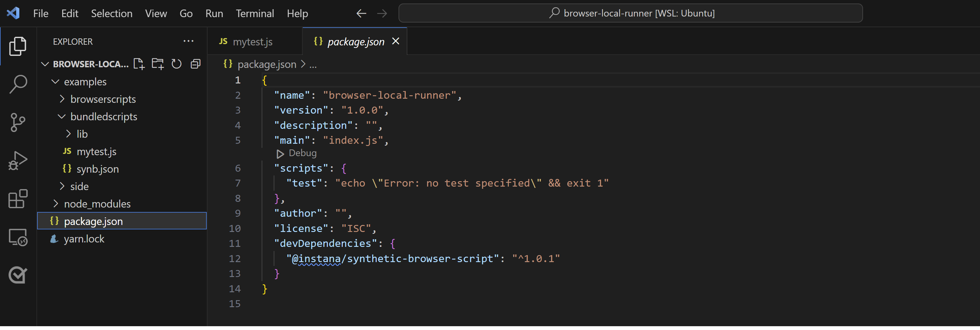Open the Testing view checkmark icon
The image size is (980, 330).
[18, 275]
